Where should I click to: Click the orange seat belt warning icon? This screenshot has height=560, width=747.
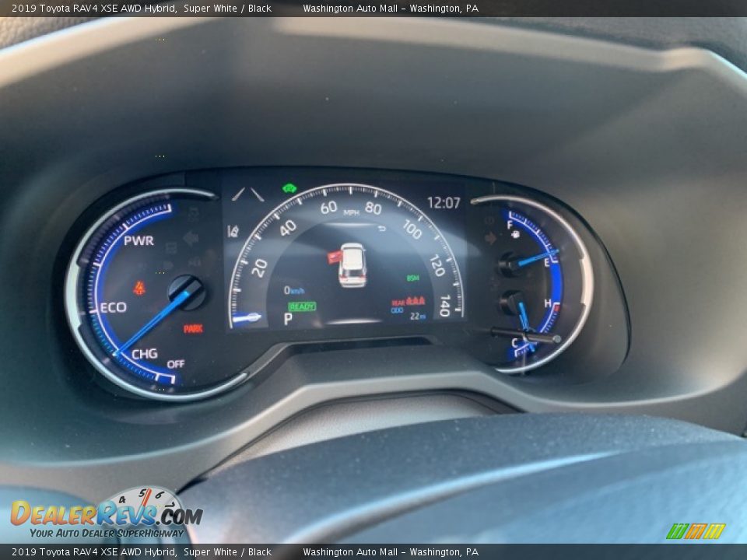tap(139, 288)
